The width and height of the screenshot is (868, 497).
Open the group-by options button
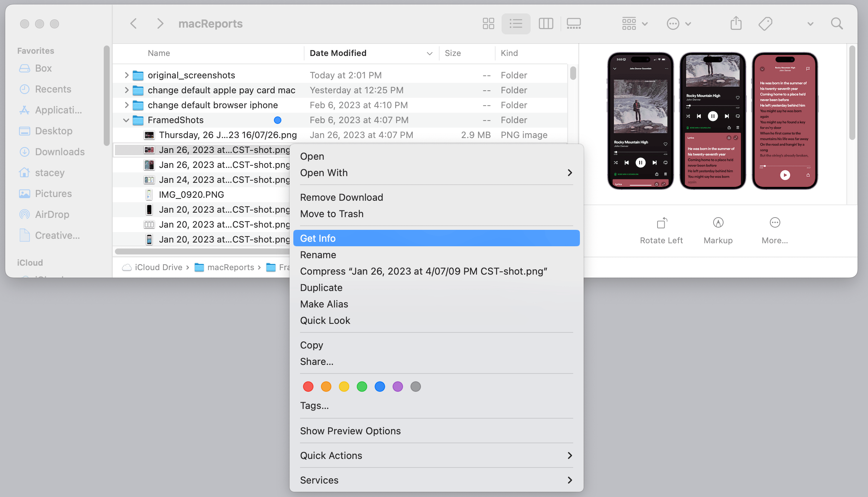tap(634, 24)
